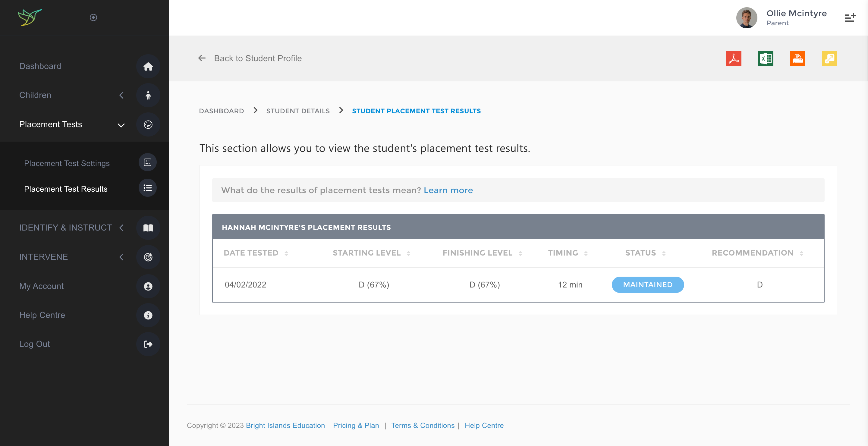Export results as PDF
Image resolution: width=868 pixels, height=446 pixels.
pyautogui.click(x=734, y=59)
